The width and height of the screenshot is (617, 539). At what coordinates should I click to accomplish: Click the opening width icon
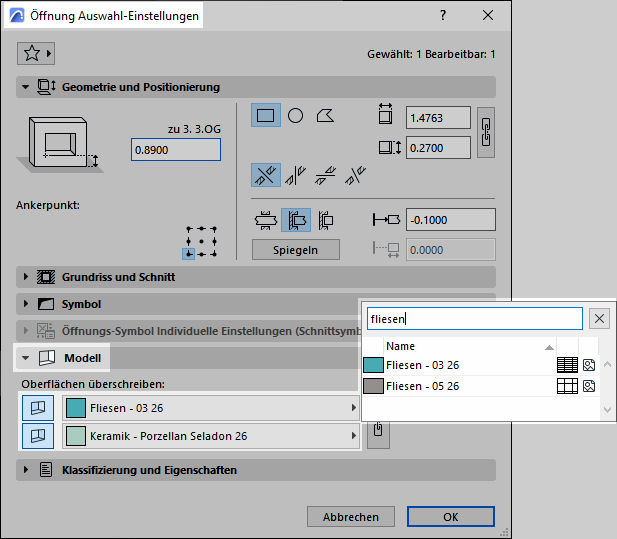[385, 114]
